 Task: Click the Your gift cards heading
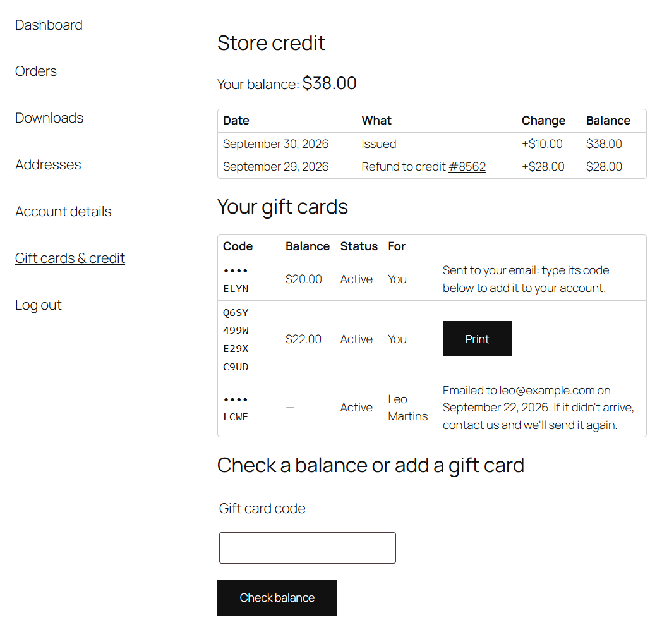(x=282, y=207)
